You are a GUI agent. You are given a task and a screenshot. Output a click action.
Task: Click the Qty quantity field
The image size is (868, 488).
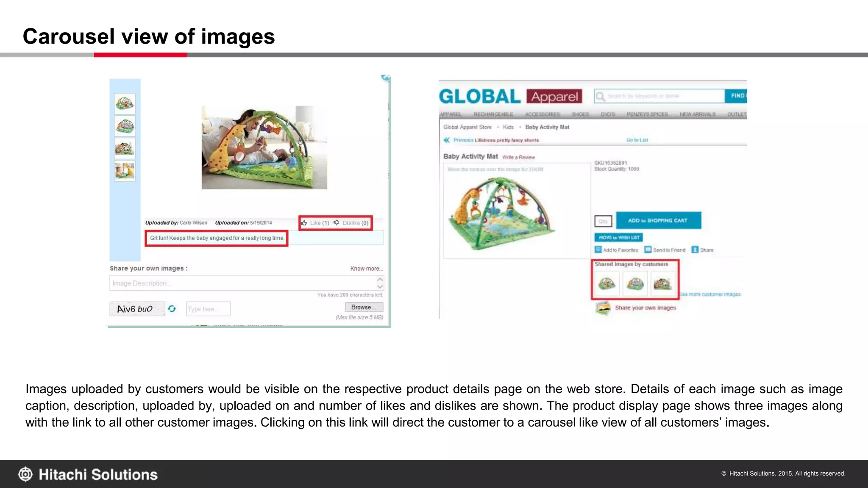(x=603, y=221)
